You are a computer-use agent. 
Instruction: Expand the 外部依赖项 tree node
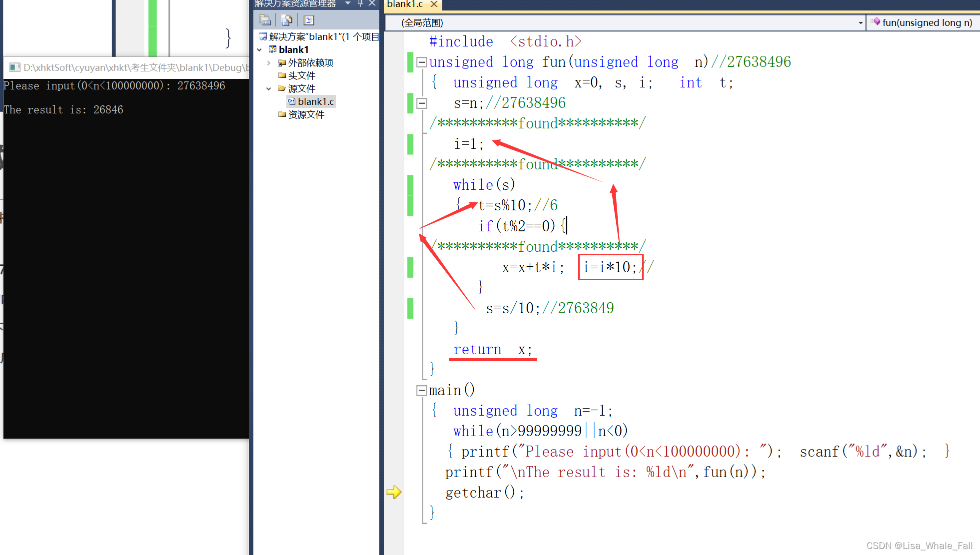[269, 63]
